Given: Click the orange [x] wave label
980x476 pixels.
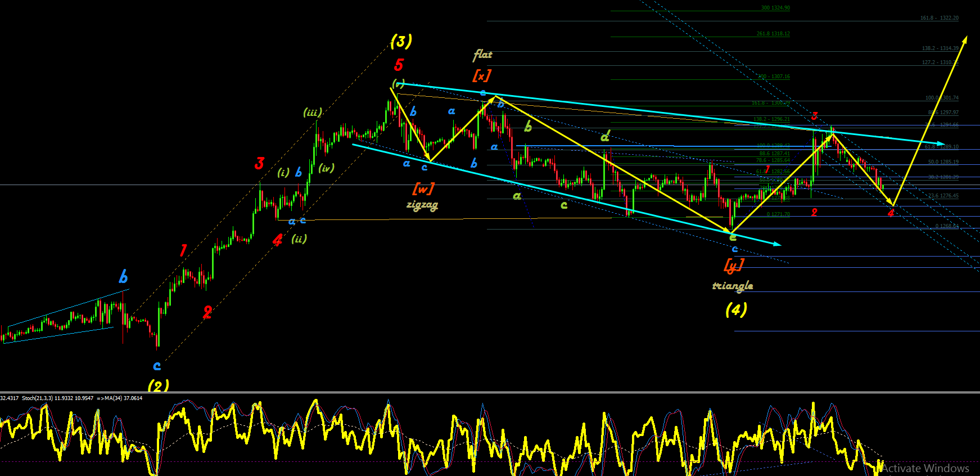Looking at the screenshot, I should [482, 75].
